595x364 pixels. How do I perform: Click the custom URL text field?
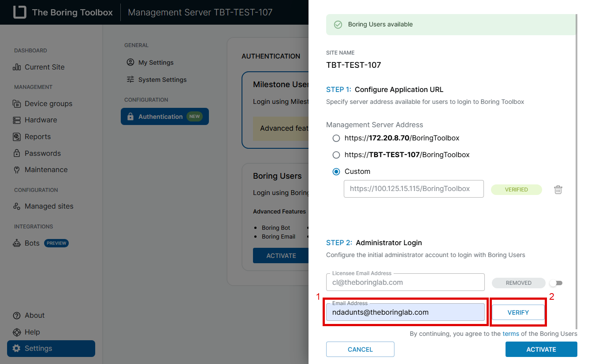tap(413, 189)
